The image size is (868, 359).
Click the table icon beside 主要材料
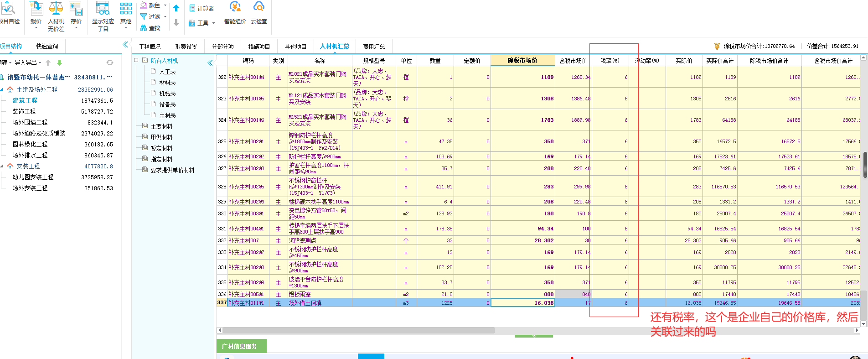point(145,126)
